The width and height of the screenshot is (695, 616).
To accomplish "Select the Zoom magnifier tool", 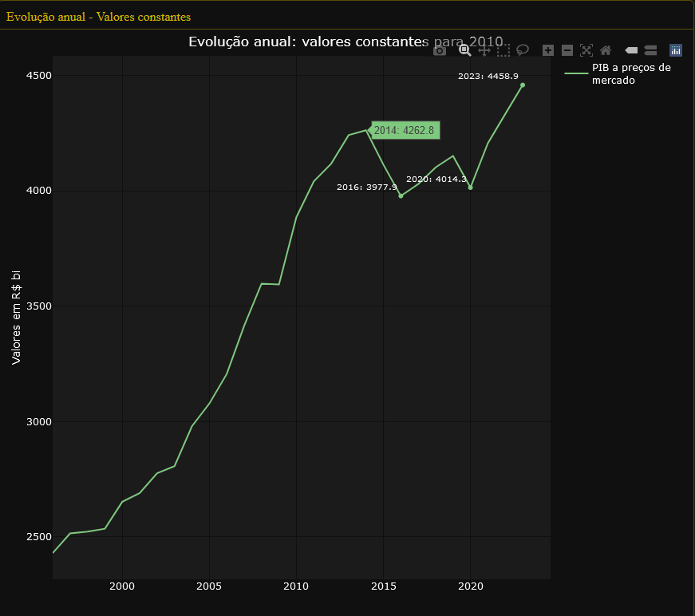I will tap(464, 50).
